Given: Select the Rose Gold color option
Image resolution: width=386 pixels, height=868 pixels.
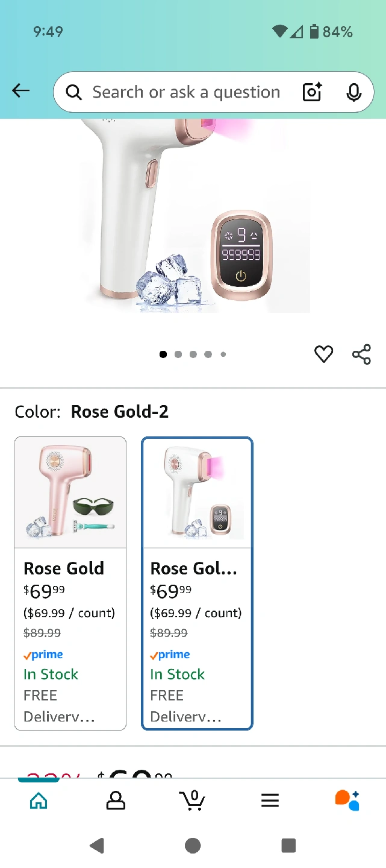Looking at the screenshot, I should [x=70, y=583].
